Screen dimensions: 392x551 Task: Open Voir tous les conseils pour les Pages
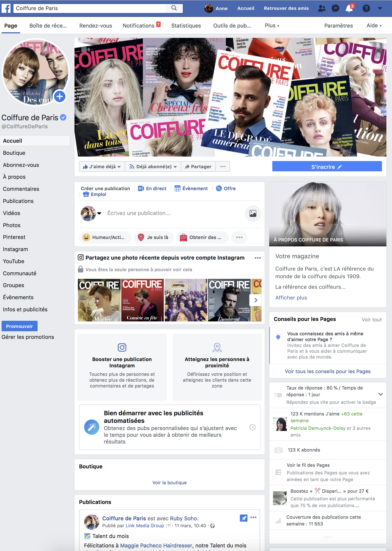click(x=328, y=371)
